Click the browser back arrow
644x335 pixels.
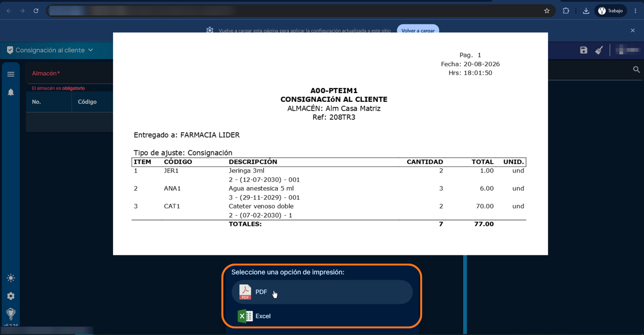coord(8,11)
